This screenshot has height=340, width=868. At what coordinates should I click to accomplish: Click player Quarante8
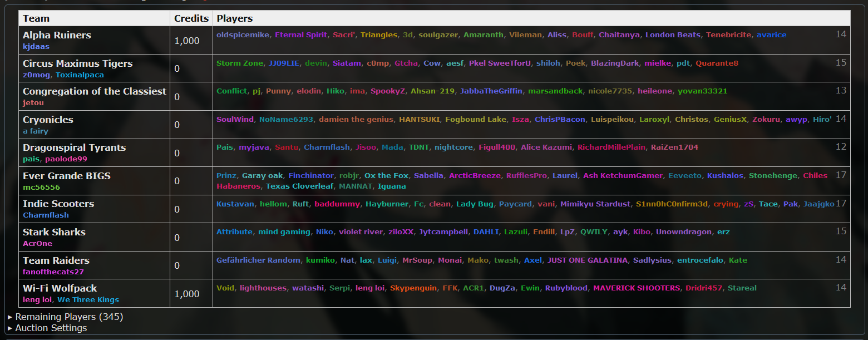[x=717, y=63]
